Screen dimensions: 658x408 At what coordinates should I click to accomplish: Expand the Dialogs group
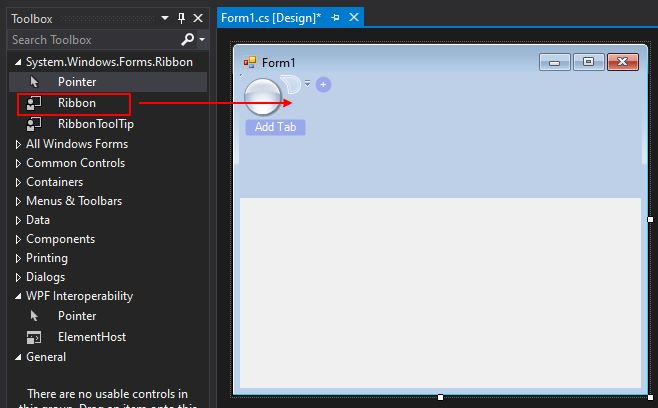click(18, 277)
